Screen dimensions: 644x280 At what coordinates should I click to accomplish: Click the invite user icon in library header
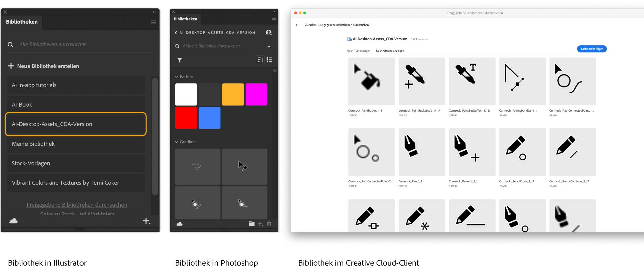[x=269, y=33]
